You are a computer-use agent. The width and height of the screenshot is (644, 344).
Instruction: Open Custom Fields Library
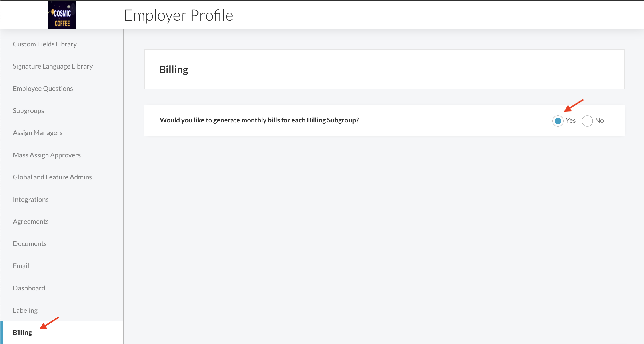tap(45, 44)
